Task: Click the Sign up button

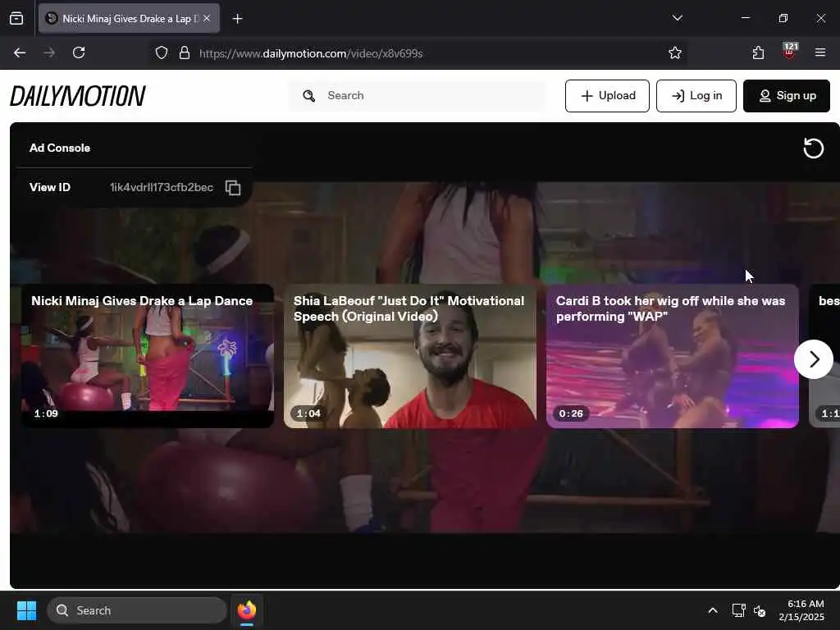Action: pyautogui.click(x=787, y=96)
